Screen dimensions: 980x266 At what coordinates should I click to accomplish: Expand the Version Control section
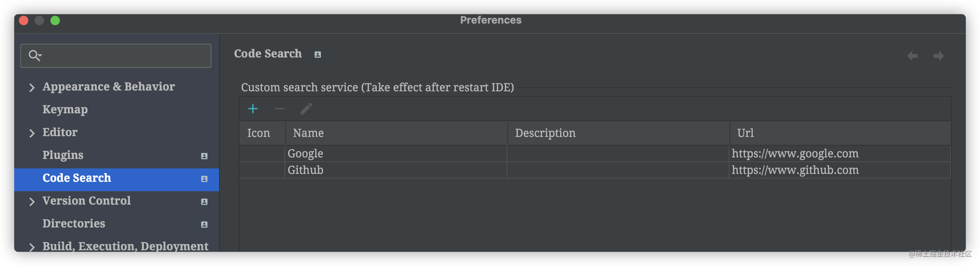pos(33,201)
